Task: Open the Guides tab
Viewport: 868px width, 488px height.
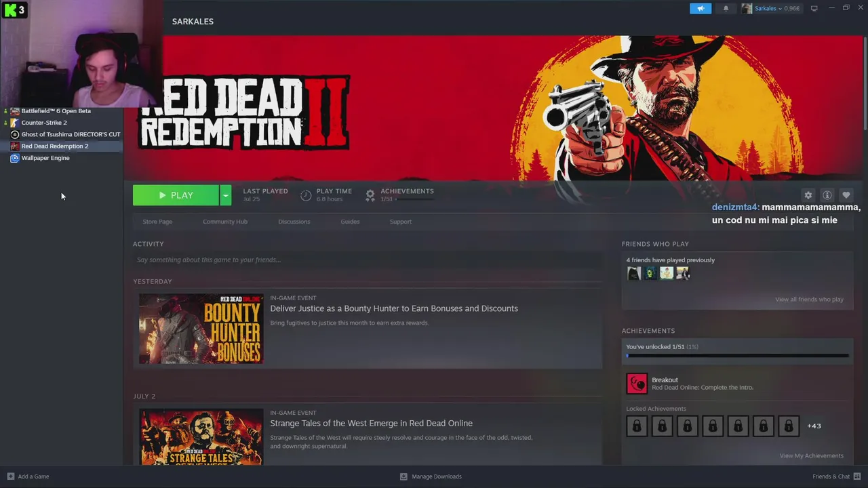Action: pyautogui.click(x=350, y=222)
